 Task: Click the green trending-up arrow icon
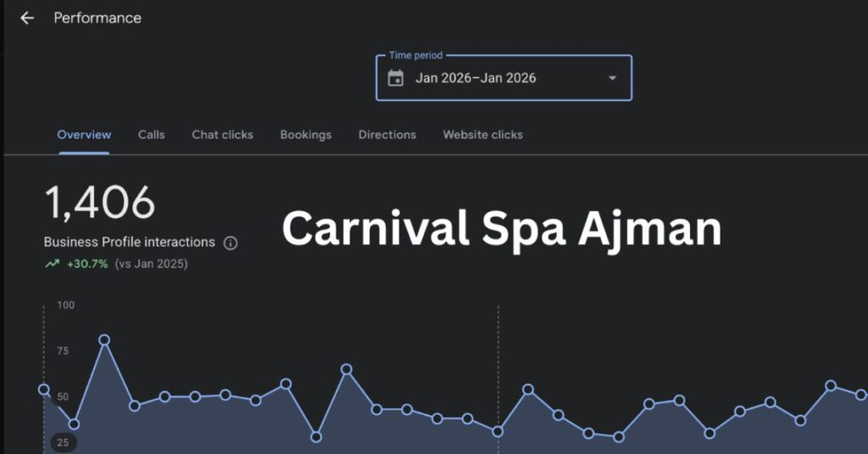point(52,263)
